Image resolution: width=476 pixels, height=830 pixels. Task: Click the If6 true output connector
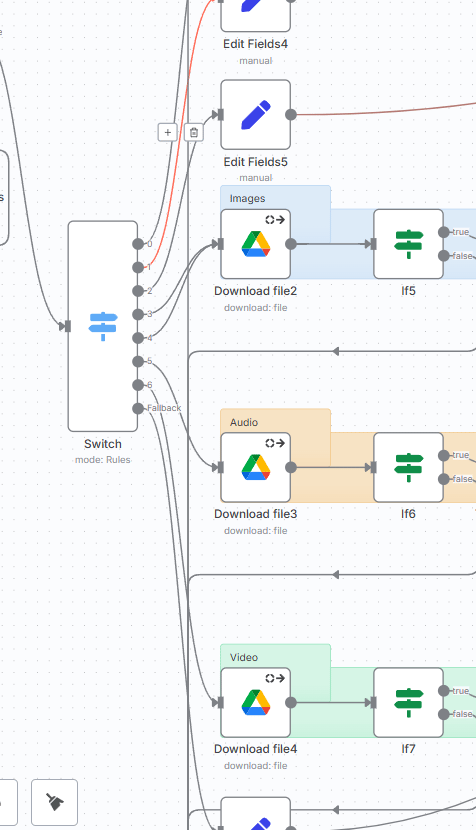click(x=444, y=455)
